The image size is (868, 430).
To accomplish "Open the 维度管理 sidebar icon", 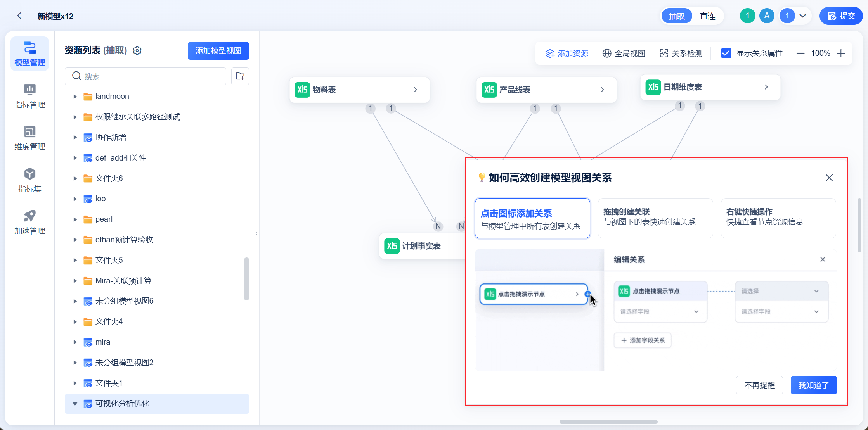I will pyautogui.click(x=29, y=132).
